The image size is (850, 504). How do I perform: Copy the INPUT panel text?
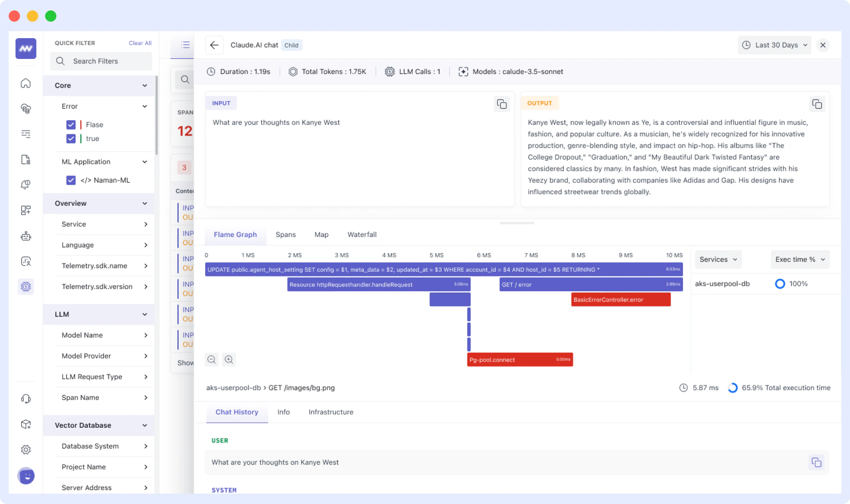pyautogui.click(x=502, y=104)
